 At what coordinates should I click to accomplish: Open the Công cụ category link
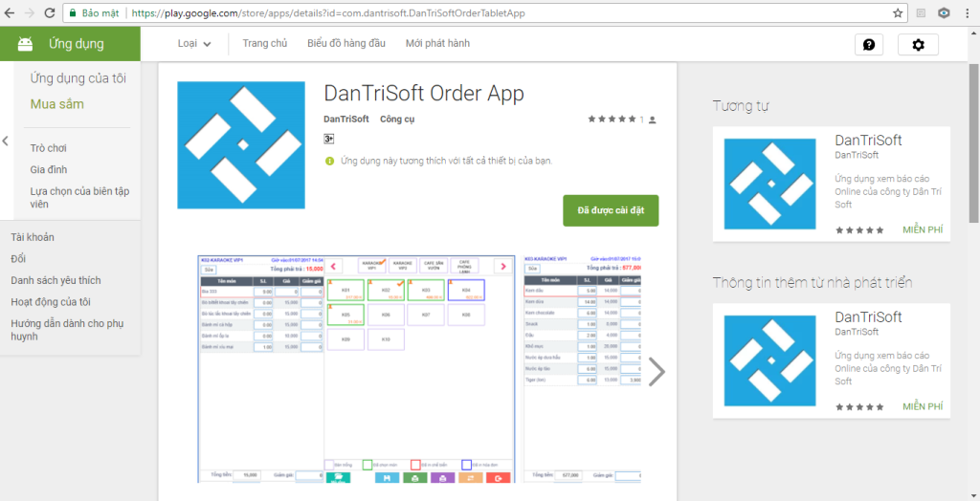tap(397, 119)
